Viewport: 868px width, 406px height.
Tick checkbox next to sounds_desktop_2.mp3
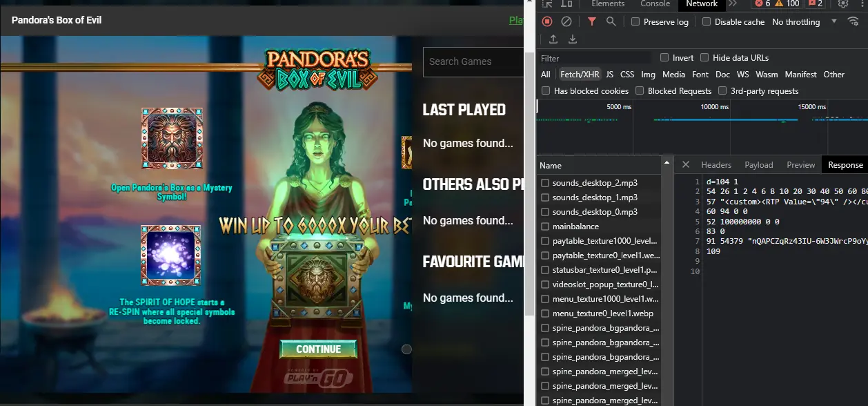pos(545,183)
